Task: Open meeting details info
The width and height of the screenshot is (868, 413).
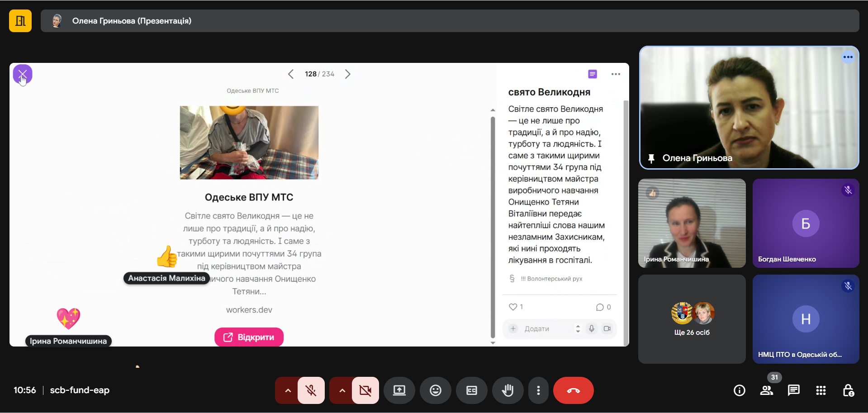Action: click(739, 390)
